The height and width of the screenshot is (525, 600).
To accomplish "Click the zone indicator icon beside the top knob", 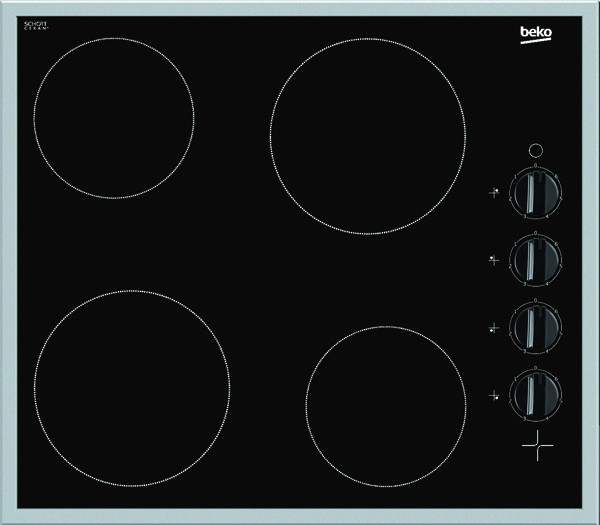I will tap(493, 192).
